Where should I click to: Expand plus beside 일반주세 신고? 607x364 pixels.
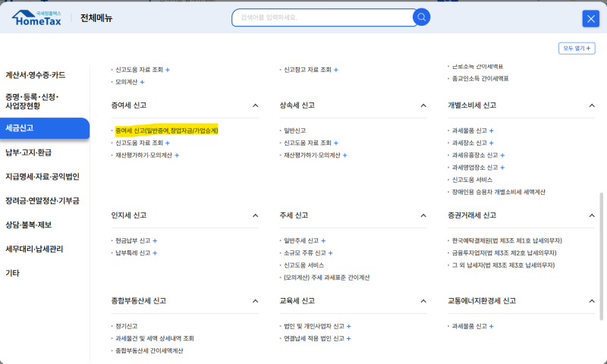[323, 240]
